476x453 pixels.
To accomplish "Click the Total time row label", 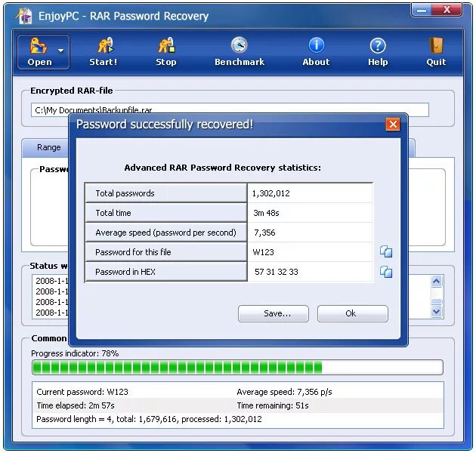I will [x=166, y=213].
